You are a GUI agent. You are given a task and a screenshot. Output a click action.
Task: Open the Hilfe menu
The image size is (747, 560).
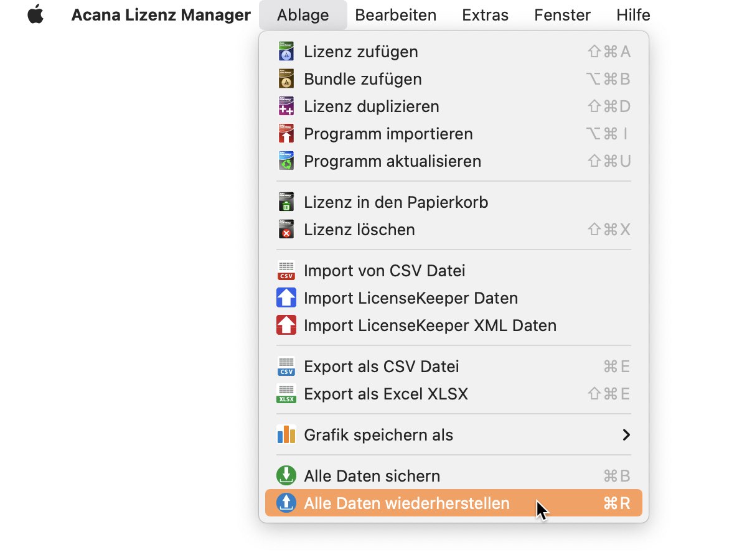pos(633,15)
